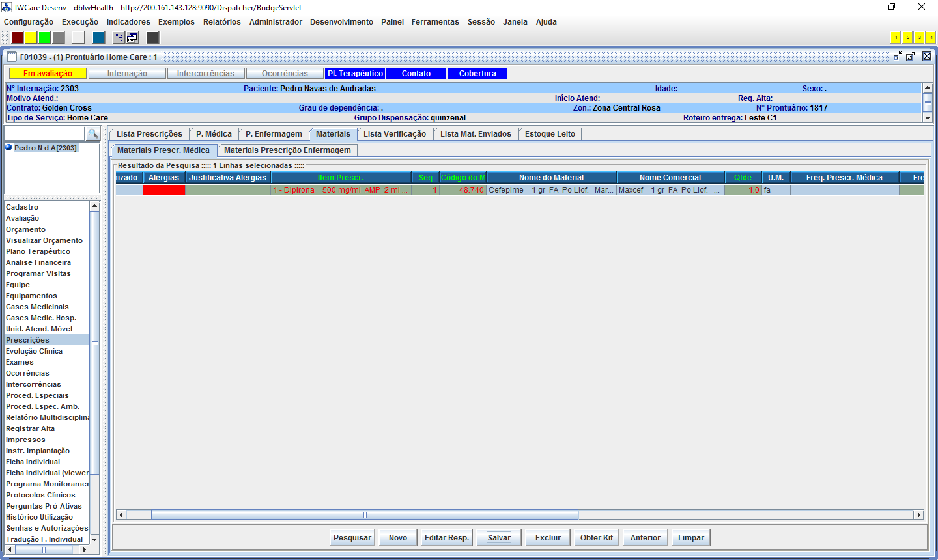
Task: Toggle the Em avaliação status button
Action: [x=48, y=74]
